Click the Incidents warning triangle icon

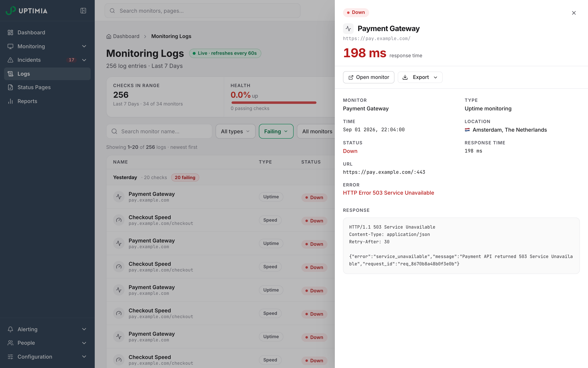10,60
